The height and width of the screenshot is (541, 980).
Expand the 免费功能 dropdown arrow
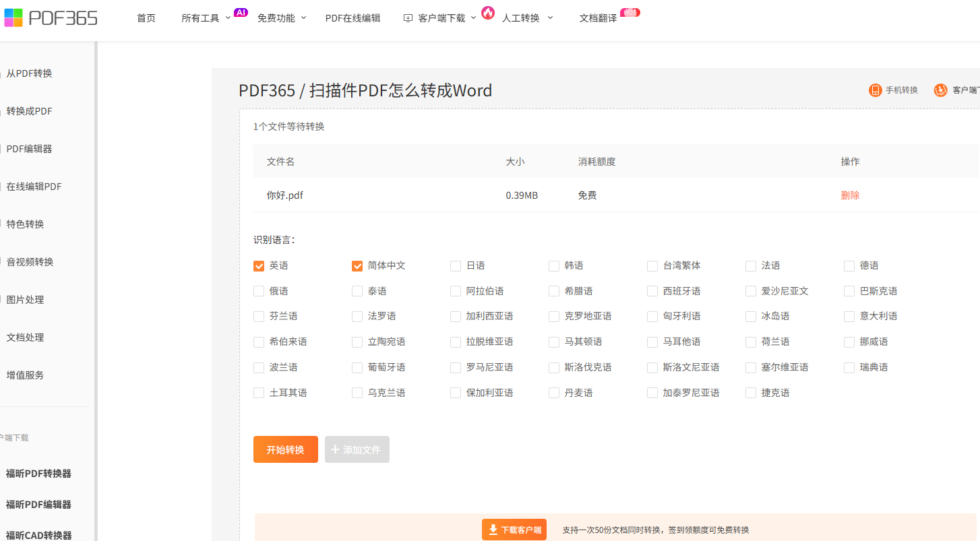[303, 18]
